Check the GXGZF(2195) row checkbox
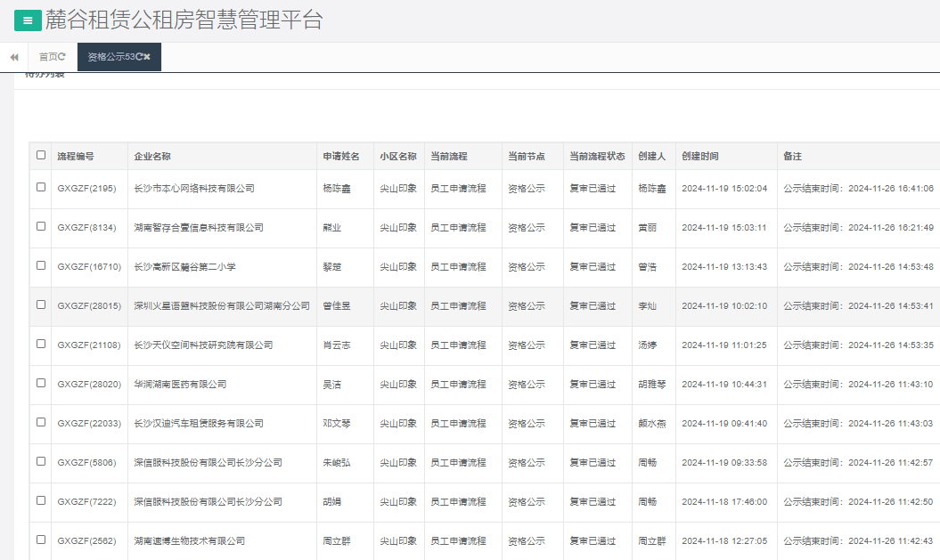Screen dimensions: 940x560 (40, 188)
